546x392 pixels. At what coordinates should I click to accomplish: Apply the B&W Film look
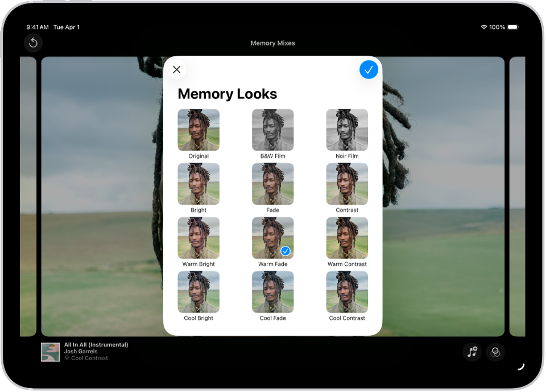(272, 130)
